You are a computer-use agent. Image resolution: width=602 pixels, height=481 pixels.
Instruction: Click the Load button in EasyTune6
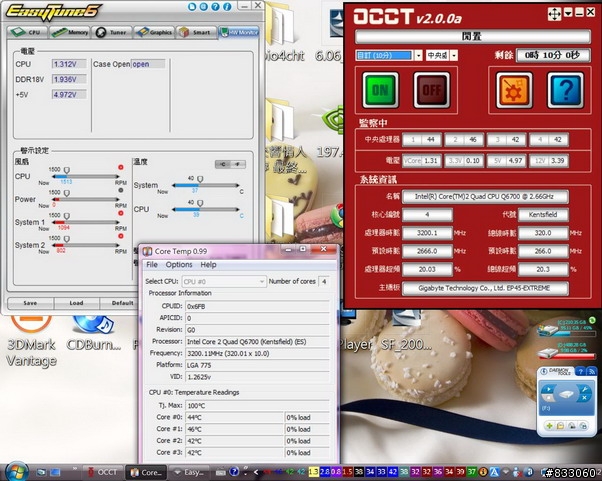[76, 303]
